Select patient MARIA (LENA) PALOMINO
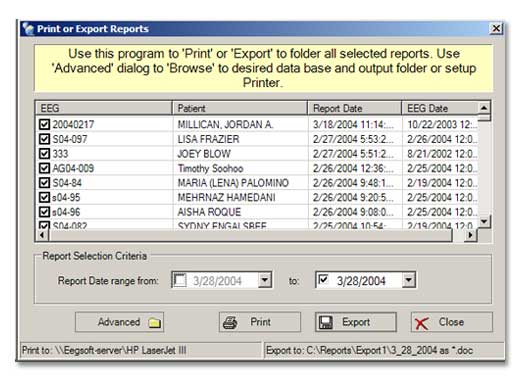 [233, 183]
